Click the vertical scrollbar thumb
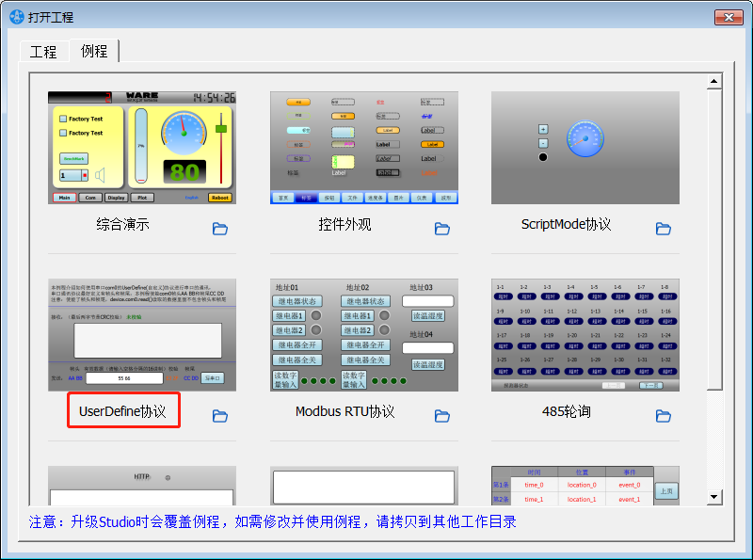This screenshot has width=753, height=560. click(x=714, y=239)
